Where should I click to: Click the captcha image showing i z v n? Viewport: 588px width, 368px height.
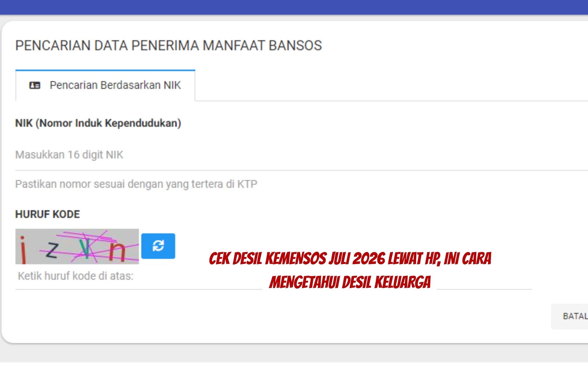coord(77,246)
